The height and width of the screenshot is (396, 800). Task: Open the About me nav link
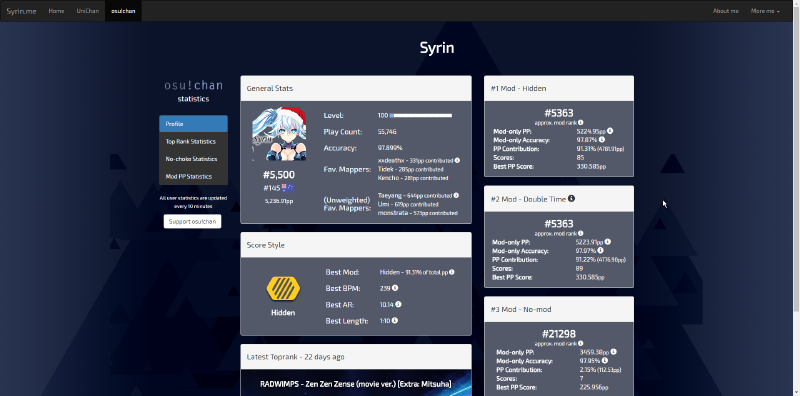coord(726,11)
